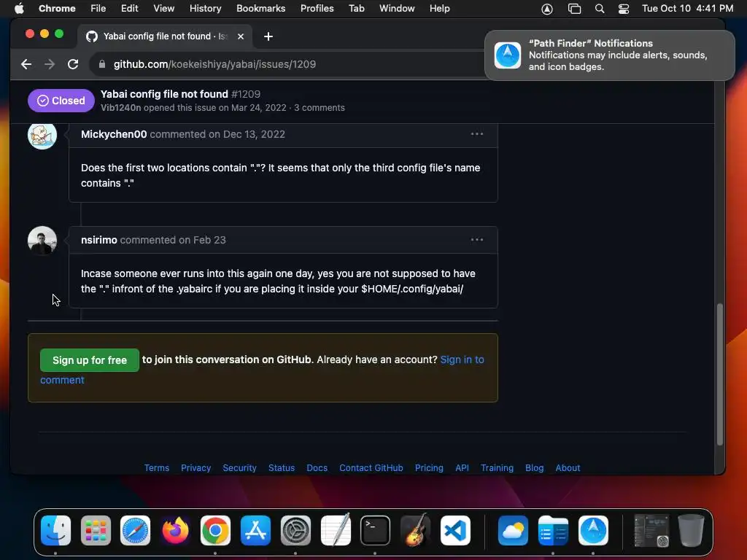Viewport: 747px width, 560px height.
Task: Click the page vertical scrollbar thumb
Action: (720, 374)
